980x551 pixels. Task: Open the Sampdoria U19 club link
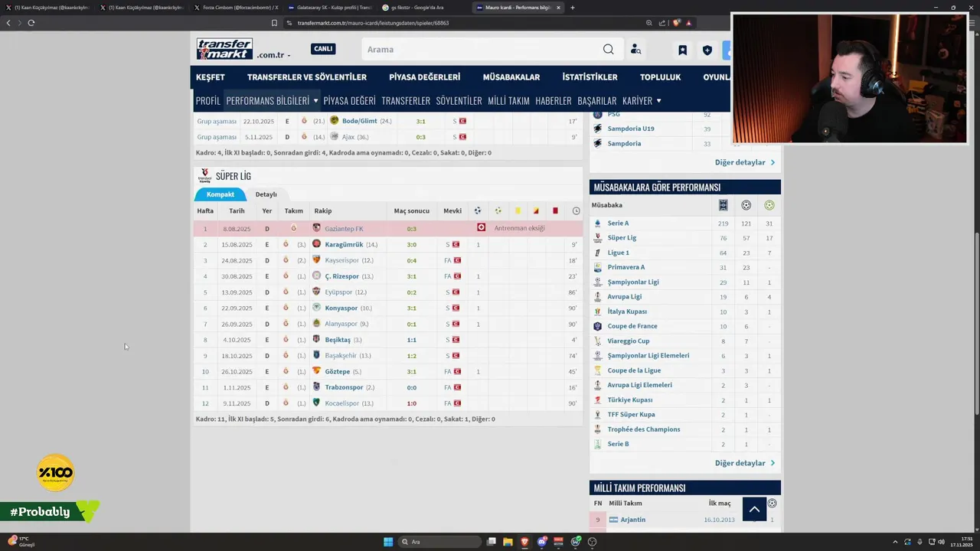click(x=631, y=129)
